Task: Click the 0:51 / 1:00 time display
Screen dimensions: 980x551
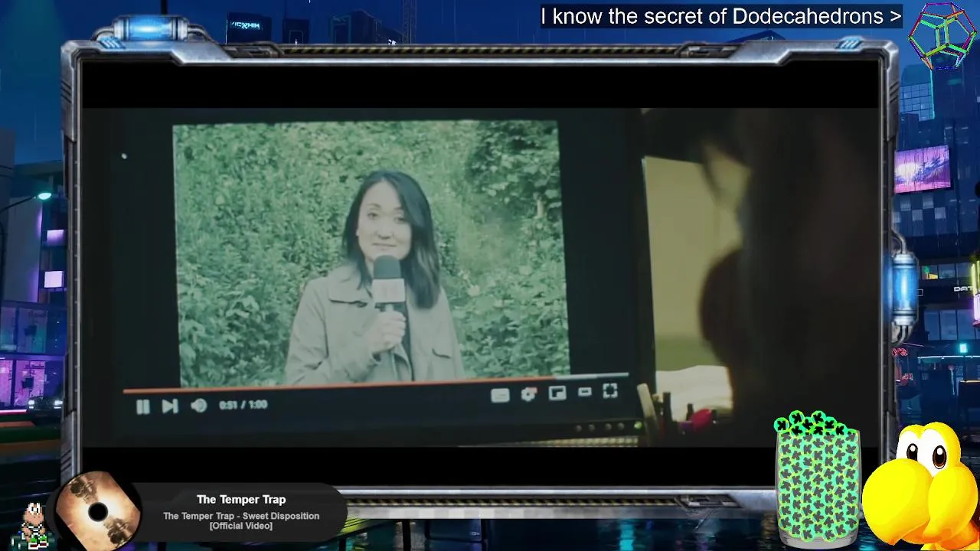Action: point(243,405)
